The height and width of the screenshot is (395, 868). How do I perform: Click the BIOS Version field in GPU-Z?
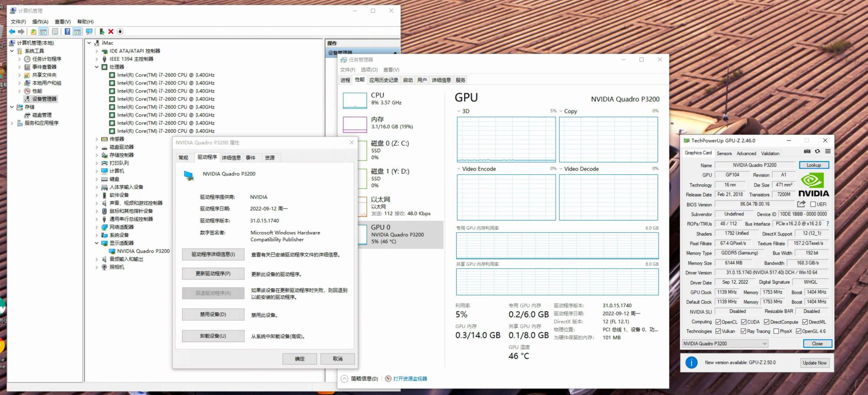point(755,204)
